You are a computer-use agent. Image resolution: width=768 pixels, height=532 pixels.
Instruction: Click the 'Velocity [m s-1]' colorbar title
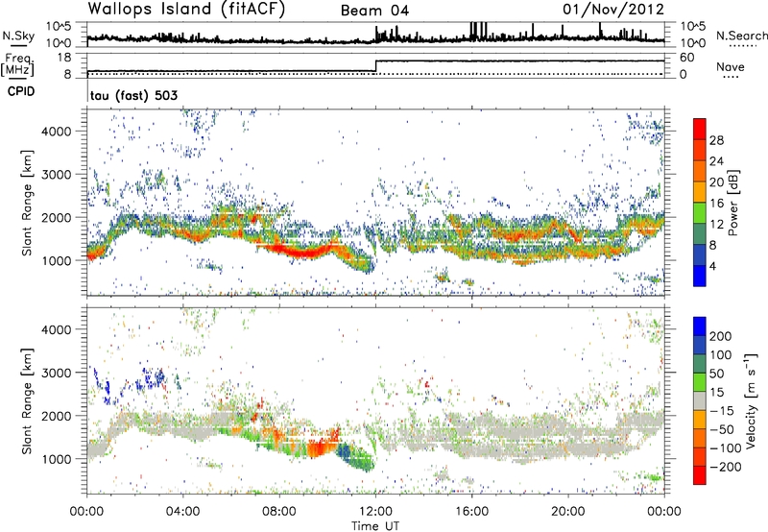[x=751, y=400]
